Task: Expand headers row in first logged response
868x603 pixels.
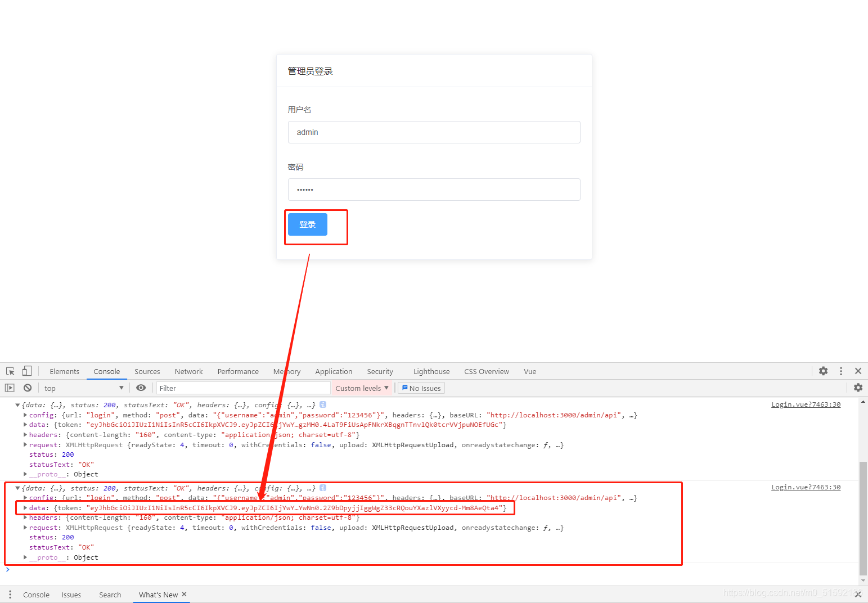Action: click(25, 435)
